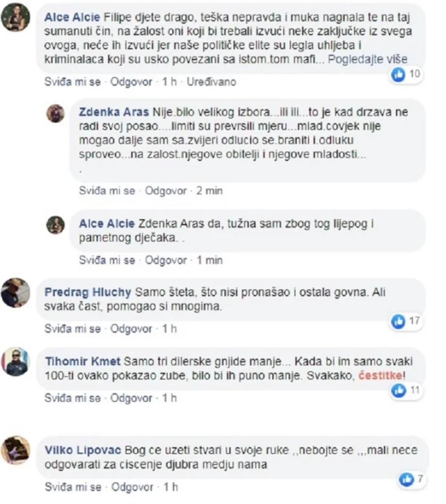
Task: Reply to Tihomir Kmet's comment via Odgovor
Action: [131, 398]
